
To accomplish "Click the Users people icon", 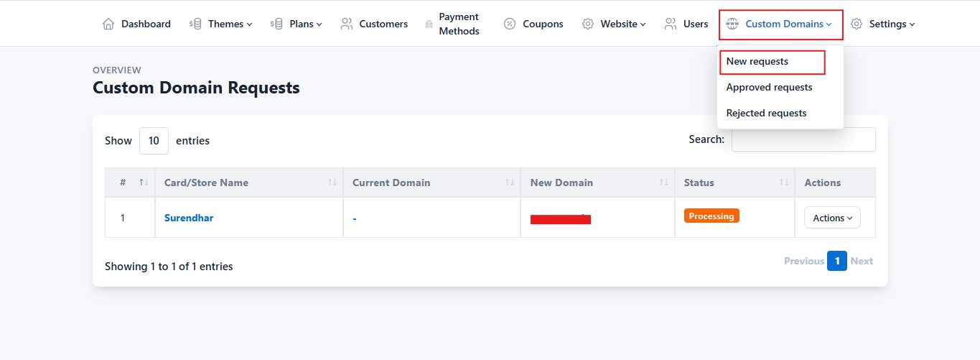I will tap(671, 24).
